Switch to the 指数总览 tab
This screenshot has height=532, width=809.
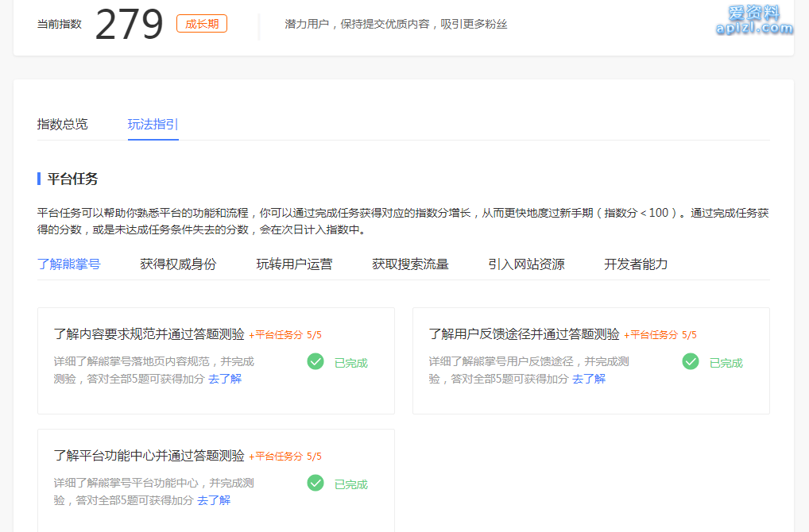(62, 124)
